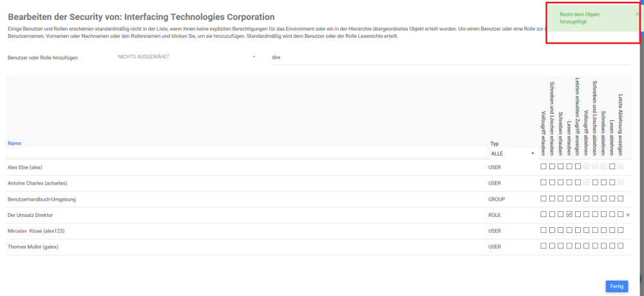Viewport: 644px width, 296px height.
Task: Dismiss the 'Recht dem Objekt hinzugefügt' notification
Action: coord(637,14)
